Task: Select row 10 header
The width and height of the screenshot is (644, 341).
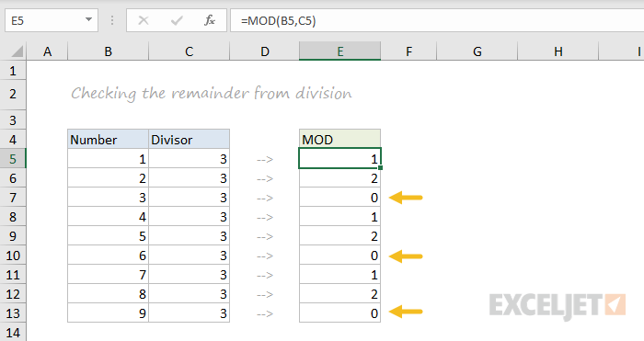Action: tap(13, 256)
